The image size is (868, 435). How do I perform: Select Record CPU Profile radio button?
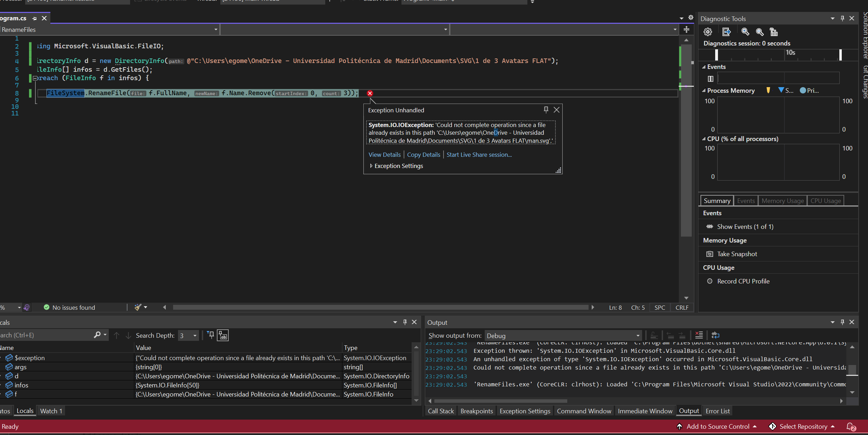[x=710, y=281]
